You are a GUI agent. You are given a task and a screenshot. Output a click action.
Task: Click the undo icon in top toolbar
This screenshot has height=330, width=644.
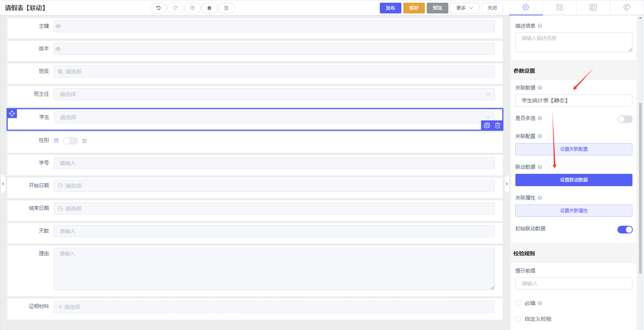coord(158,8)
